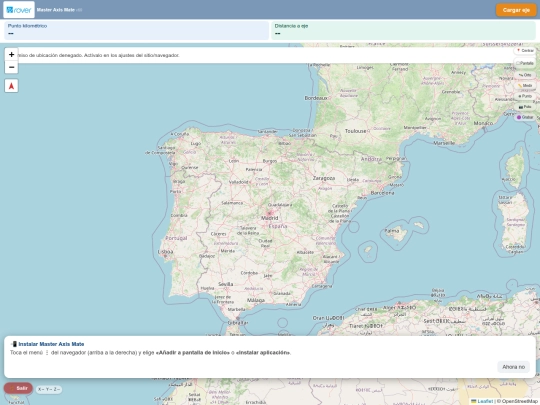Screen dimensions: 540x405
Task: Click the Cargar eje button
Action: point(516,10)
